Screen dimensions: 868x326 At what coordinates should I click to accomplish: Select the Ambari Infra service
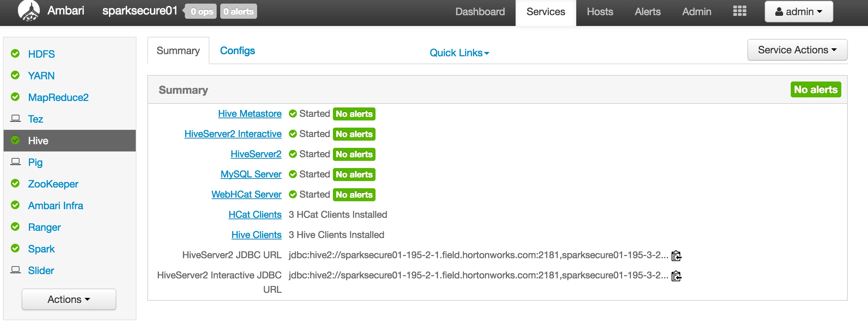coord(56,206)
